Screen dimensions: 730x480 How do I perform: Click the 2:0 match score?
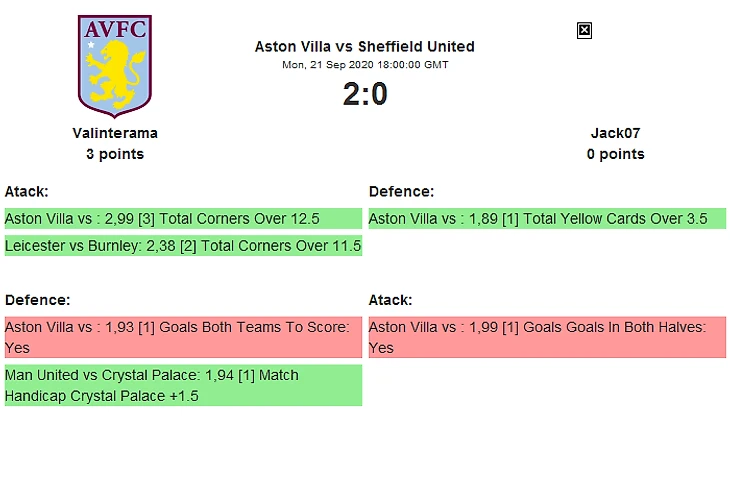pos(365,94)
